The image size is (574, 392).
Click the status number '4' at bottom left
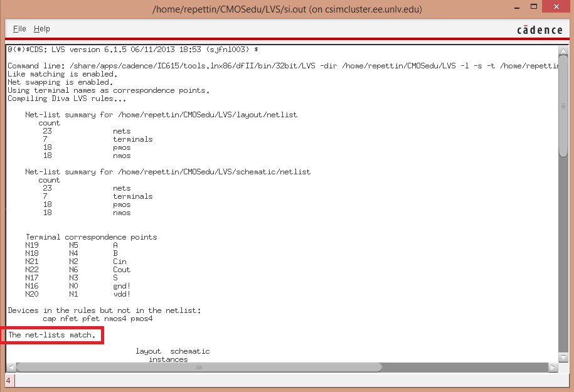(8, 381)
